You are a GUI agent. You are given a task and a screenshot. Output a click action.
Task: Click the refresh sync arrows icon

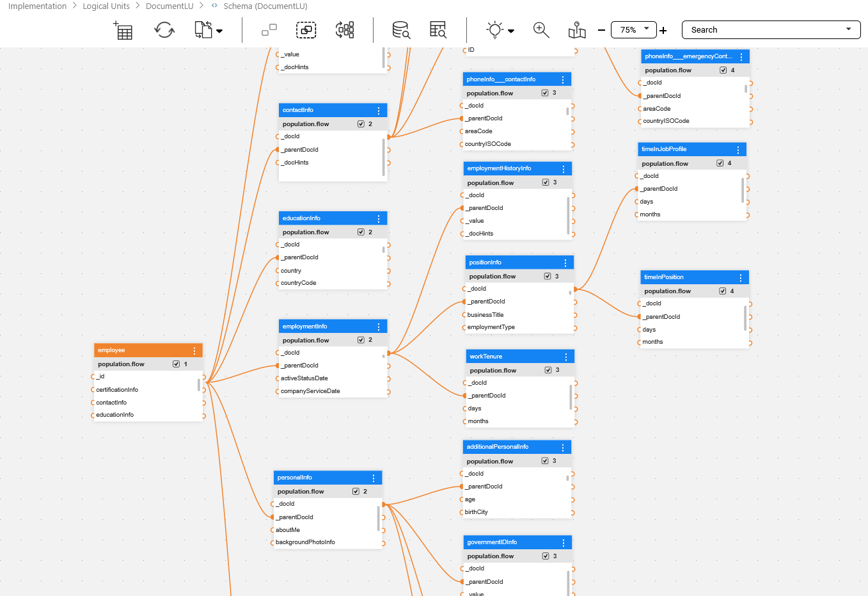pyautogui.click(x=164, y=30)
